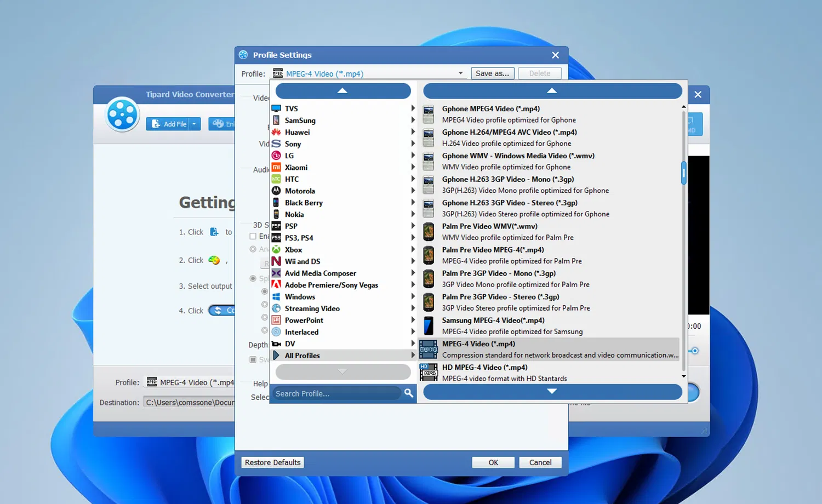This screenshot has height=504, width=822.
Task: Confirm with the OK button
Action: coord(493,462)
